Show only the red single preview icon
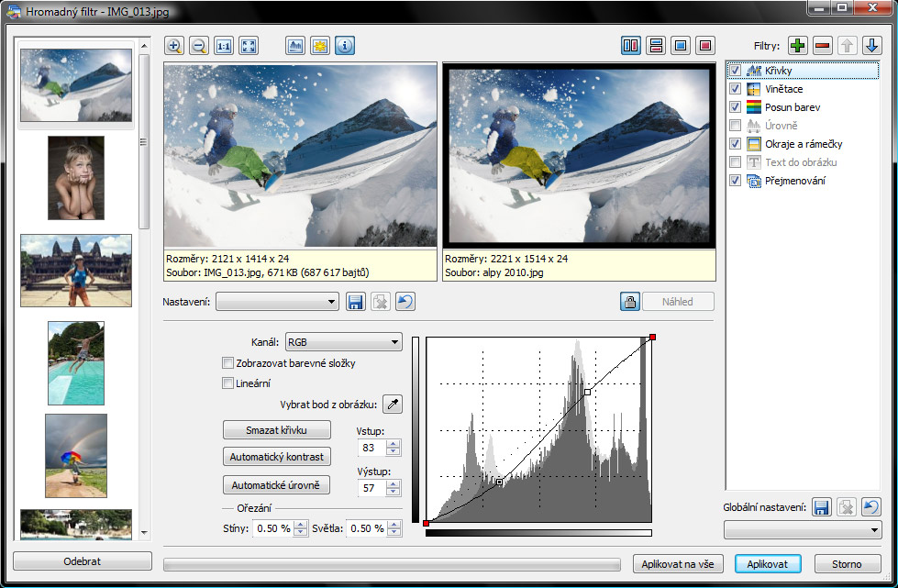 click(705, 46)
